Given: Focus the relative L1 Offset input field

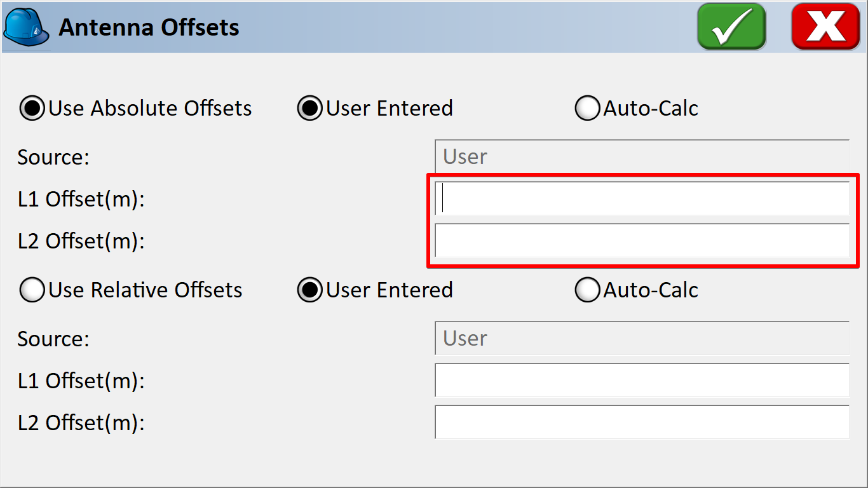Looking at the screenshot, I should [642, 380].
